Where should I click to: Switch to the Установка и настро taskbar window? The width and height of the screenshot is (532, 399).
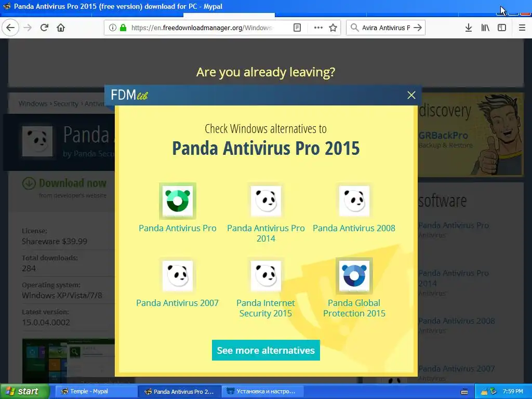click(x=263, y=392)
